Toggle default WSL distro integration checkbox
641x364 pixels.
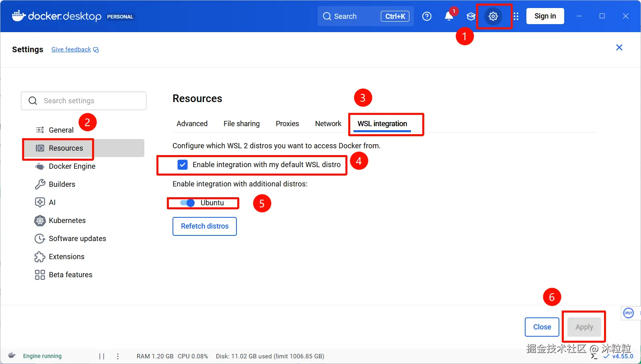pos(183,165)
